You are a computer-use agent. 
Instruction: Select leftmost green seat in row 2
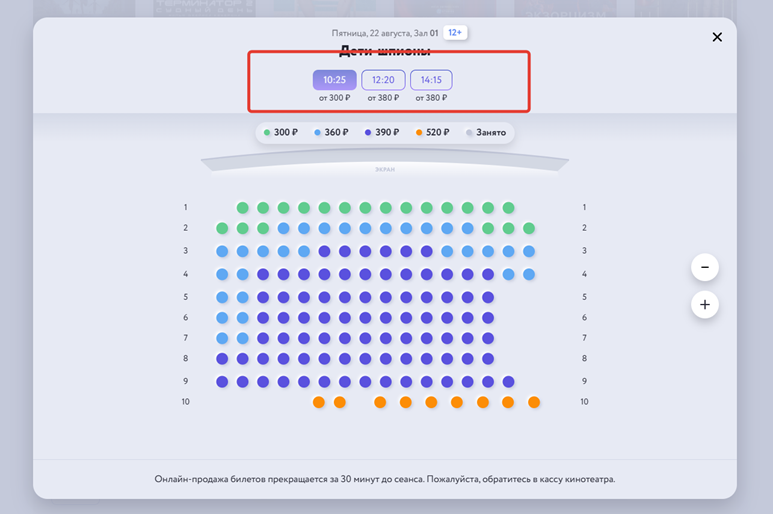coord(222,228)
